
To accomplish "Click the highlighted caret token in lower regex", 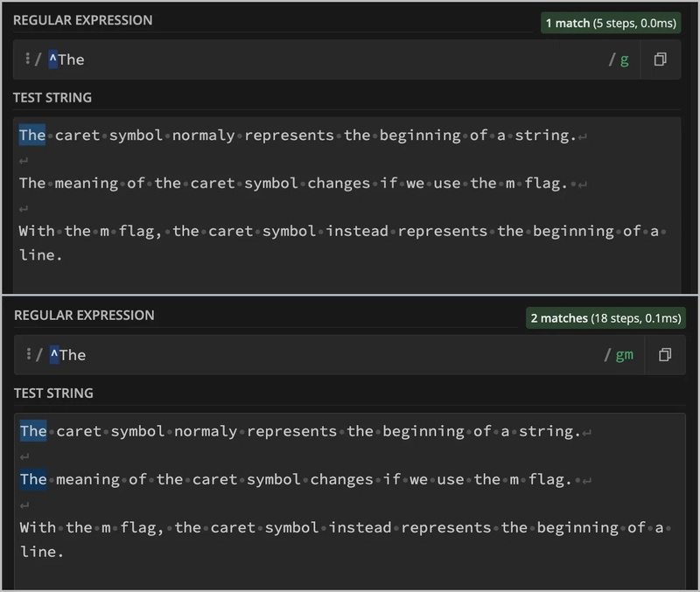I will coord(53,355).
